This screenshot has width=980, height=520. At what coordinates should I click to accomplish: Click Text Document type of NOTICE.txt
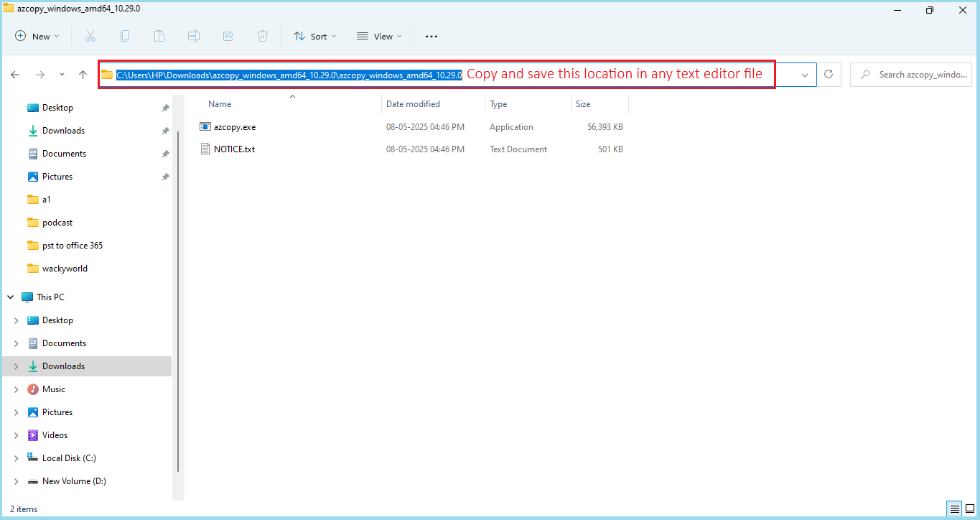click(518, 149)
